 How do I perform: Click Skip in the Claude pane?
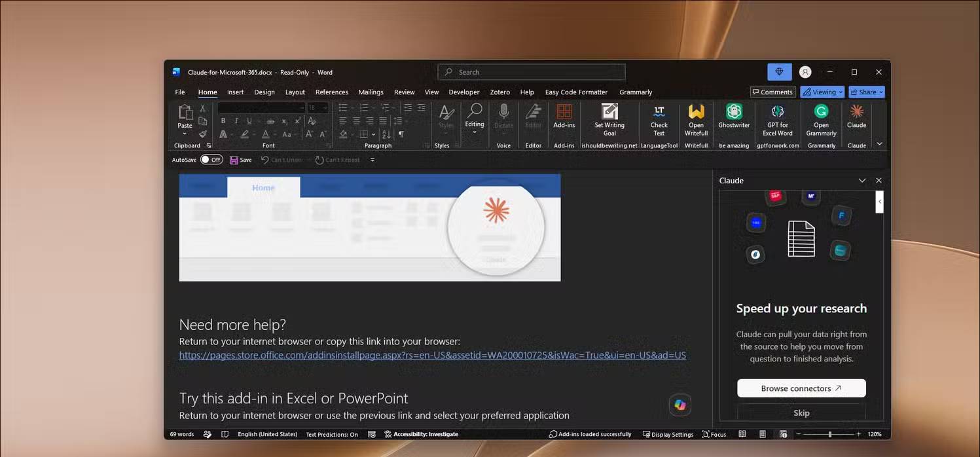801,412
